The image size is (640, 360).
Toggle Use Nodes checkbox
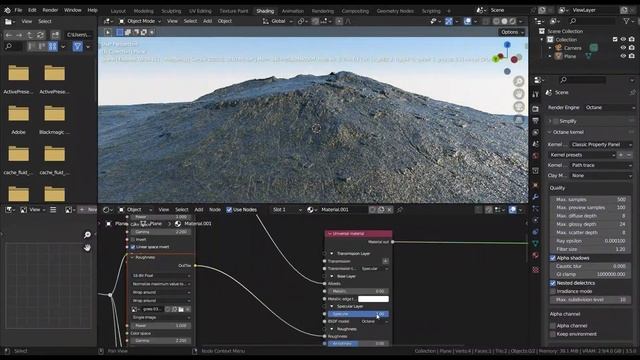[229, 210]
